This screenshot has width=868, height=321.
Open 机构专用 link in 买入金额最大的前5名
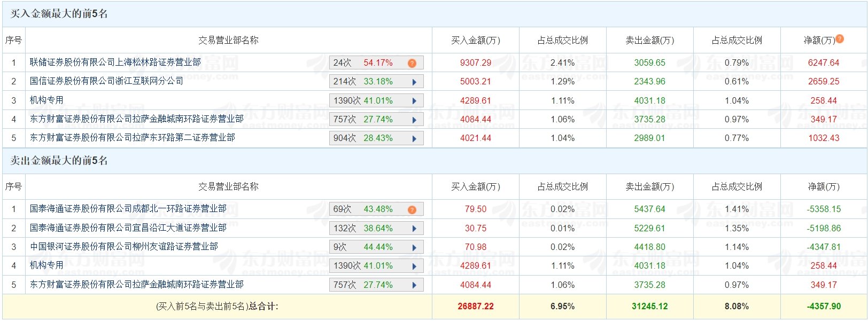point(46,100)
